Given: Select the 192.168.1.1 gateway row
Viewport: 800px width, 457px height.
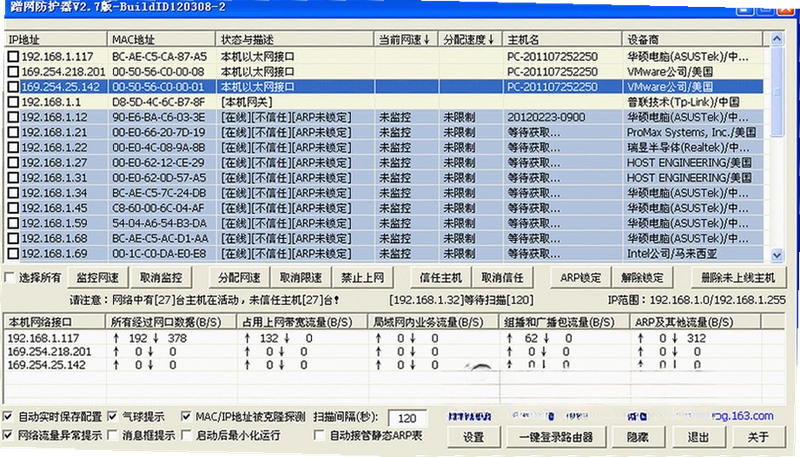Looking at the screenshot, I should tap(384, 102).
